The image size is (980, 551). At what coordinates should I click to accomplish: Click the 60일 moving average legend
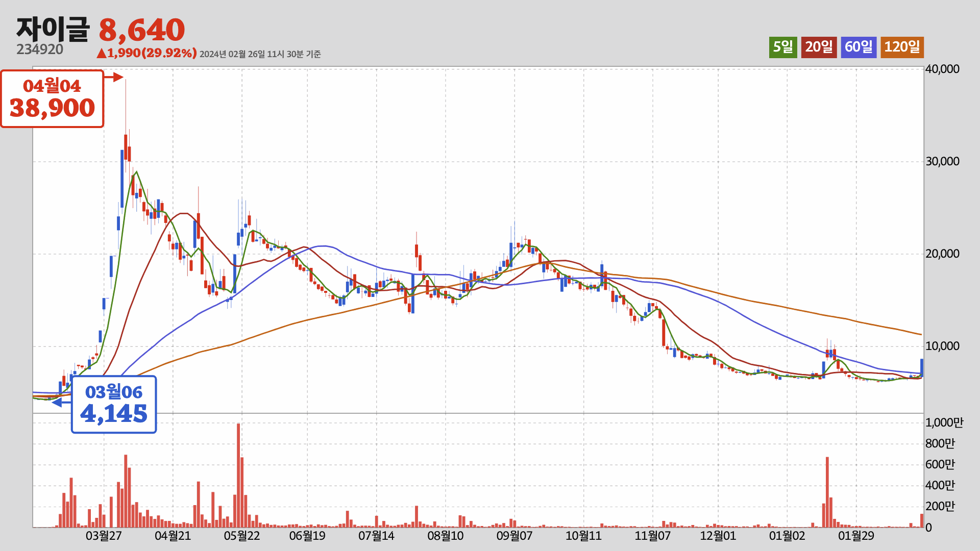(859, 47)
